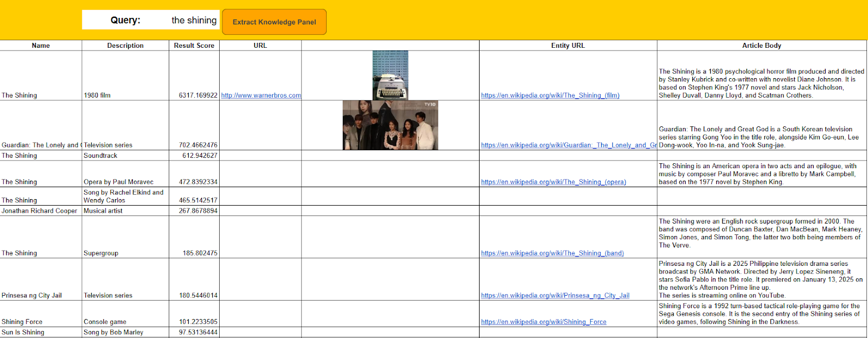868x338 pixels.
Task: Select the score cell 185.802475
Action: (194, 237)
